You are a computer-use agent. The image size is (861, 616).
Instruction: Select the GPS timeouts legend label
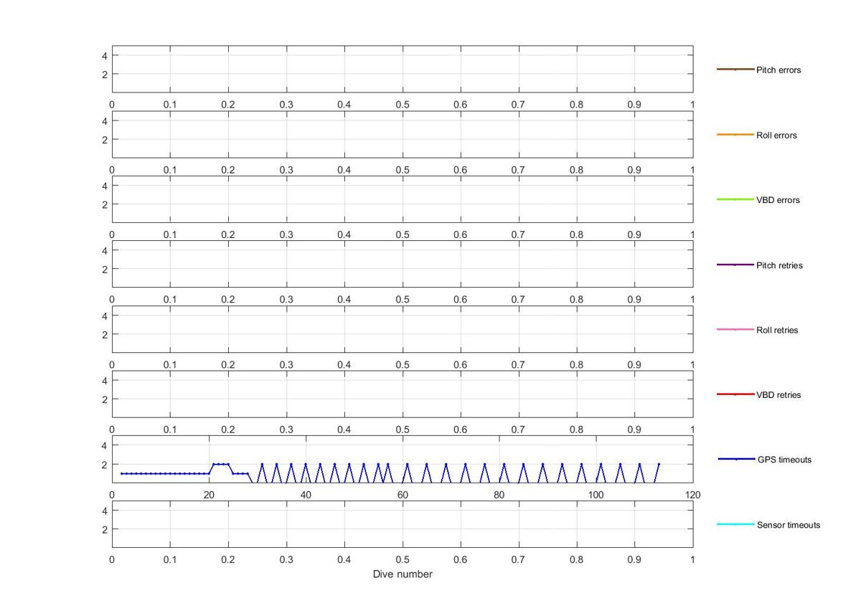[x=784, y=460]
